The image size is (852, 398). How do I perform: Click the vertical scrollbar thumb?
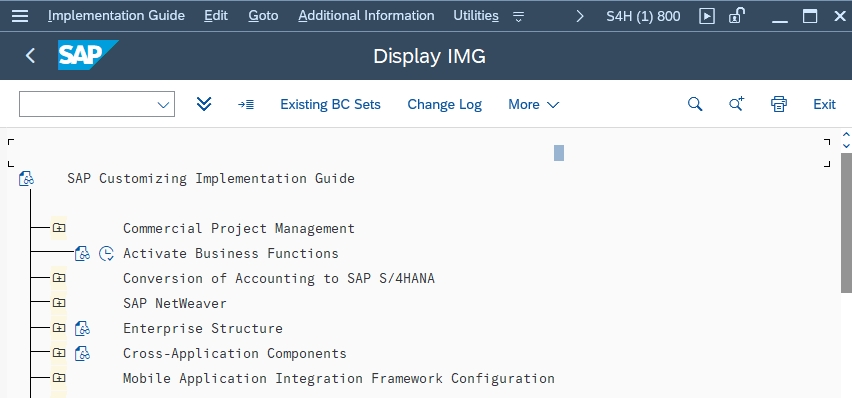pos(846,223)
